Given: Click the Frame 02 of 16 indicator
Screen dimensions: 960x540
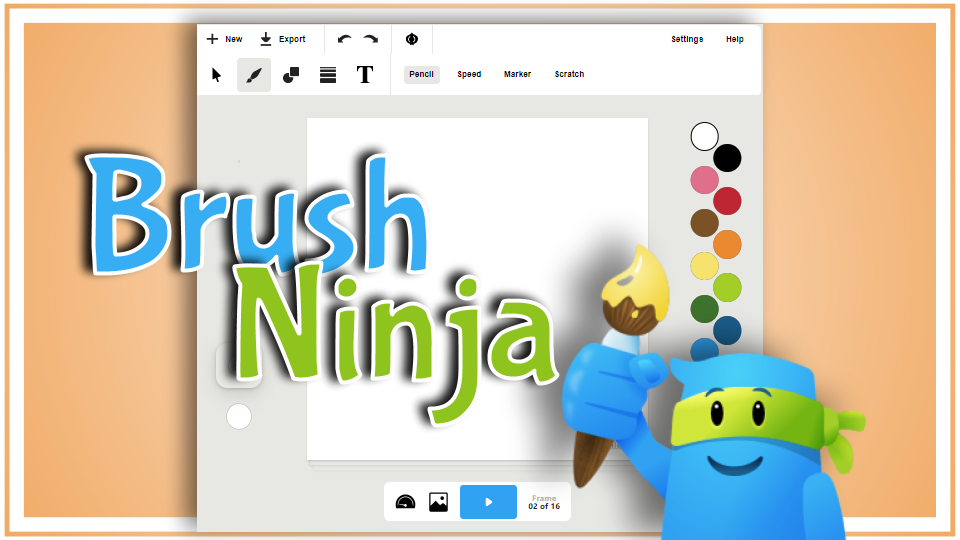Looking at the screenshot, I should (x=544, y=502).
